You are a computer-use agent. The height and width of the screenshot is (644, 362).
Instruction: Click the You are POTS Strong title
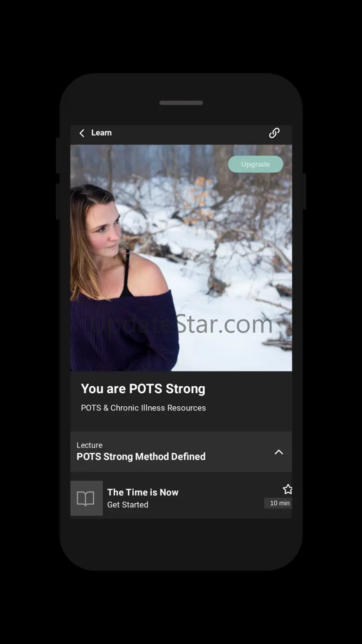(143, 389)
